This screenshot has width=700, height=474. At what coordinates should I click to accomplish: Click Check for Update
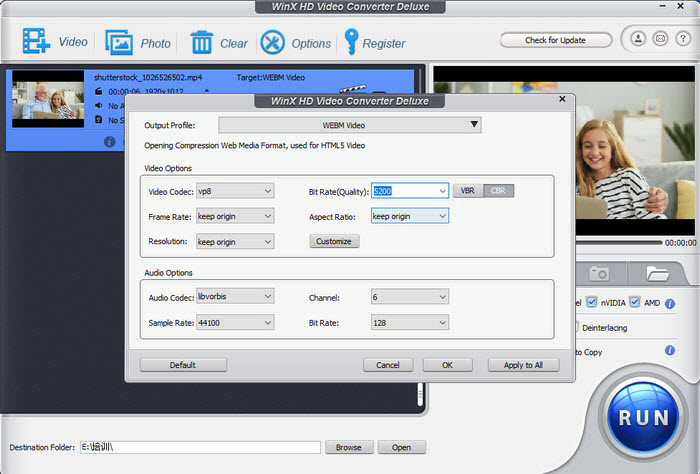point(556,40)
